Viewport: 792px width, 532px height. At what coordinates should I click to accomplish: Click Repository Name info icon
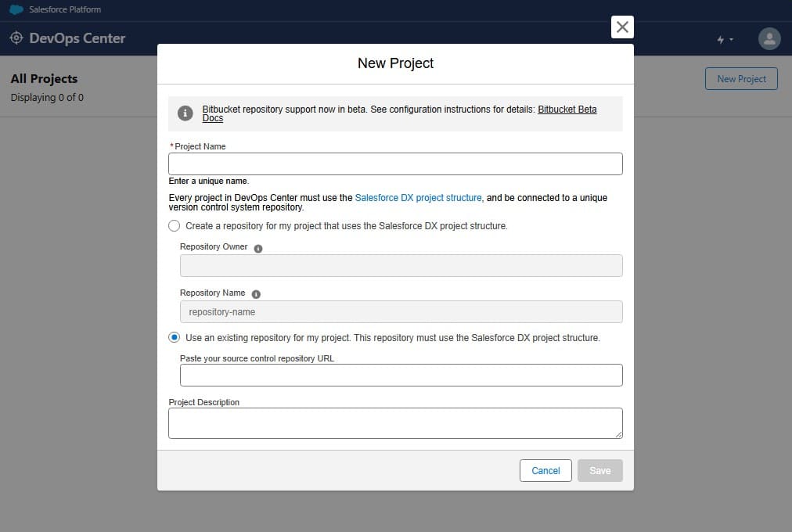point(256,294)
